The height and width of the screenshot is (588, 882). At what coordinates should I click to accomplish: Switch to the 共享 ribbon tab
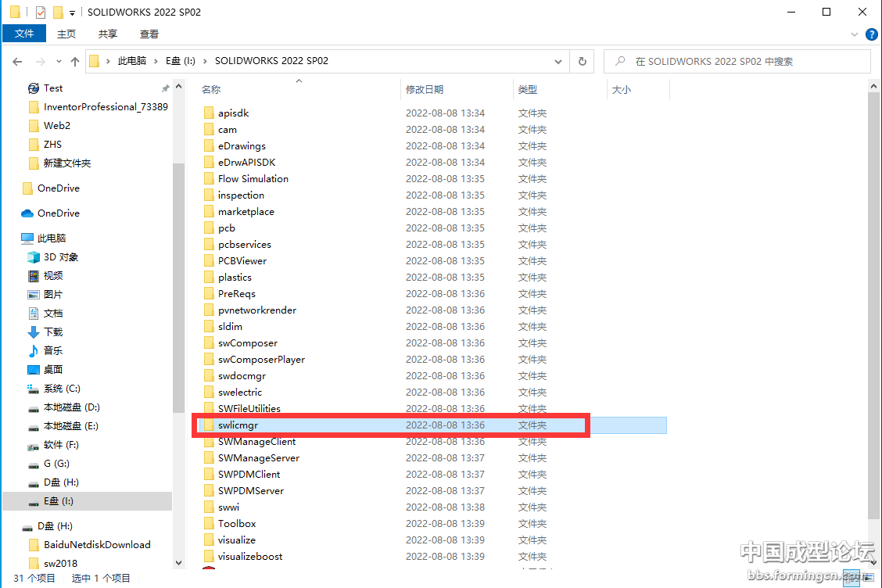(108, 34)
